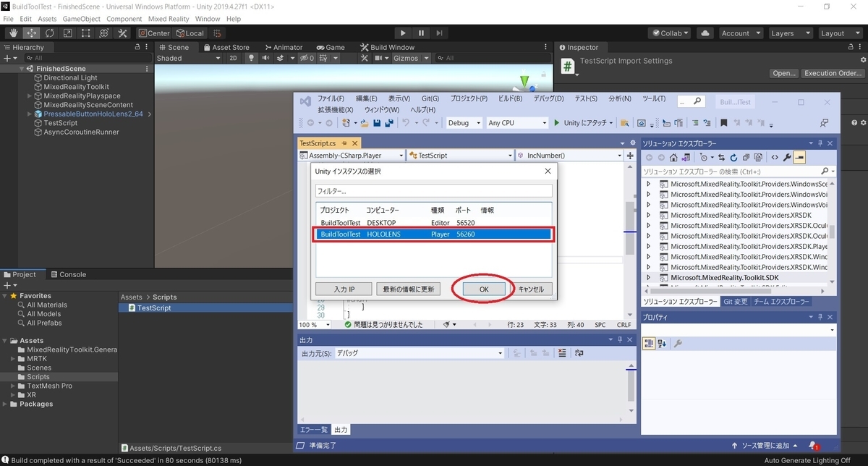Click Unity にアタッチ run button
Image resolution: width=868 pixels, height=466 pixels.
tap(583, 123)
